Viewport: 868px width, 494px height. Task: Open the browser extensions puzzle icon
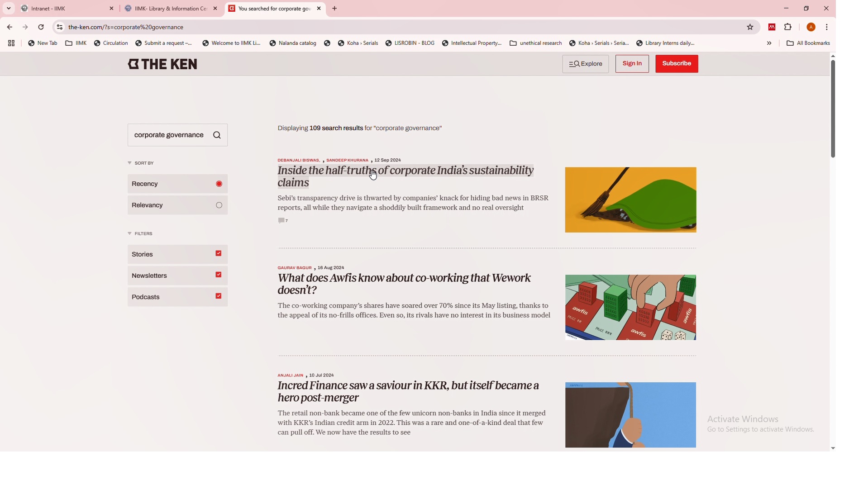787,27
